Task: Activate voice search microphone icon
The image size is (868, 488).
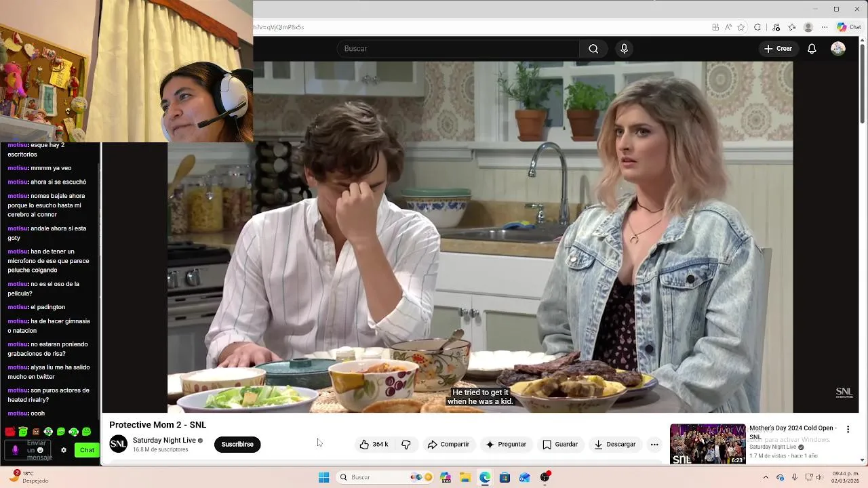Action: coord(625,49)
